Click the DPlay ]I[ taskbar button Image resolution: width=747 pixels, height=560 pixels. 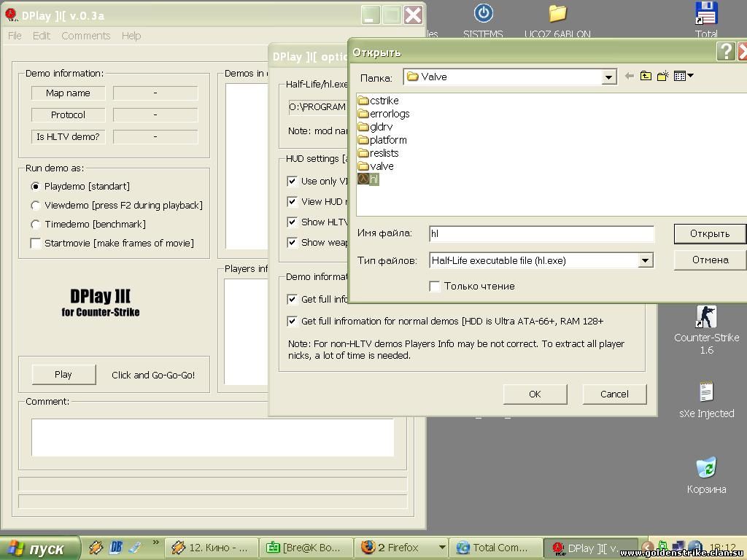591,548
